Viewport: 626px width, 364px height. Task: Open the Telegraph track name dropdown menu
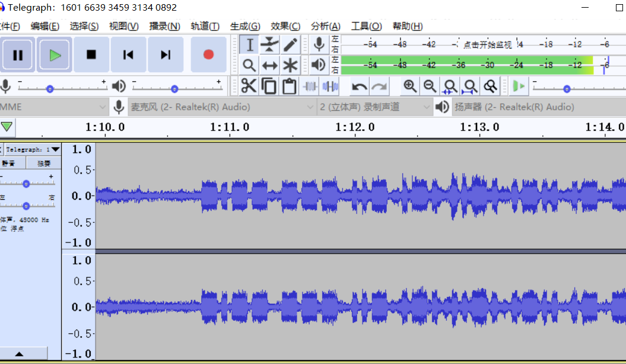coord(33,149)
